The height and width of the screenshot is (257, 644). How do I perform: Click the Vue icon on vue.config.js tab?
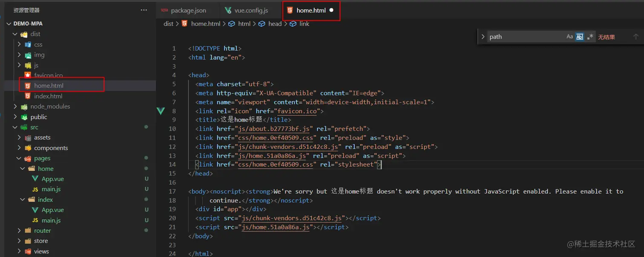coord(228,10)
